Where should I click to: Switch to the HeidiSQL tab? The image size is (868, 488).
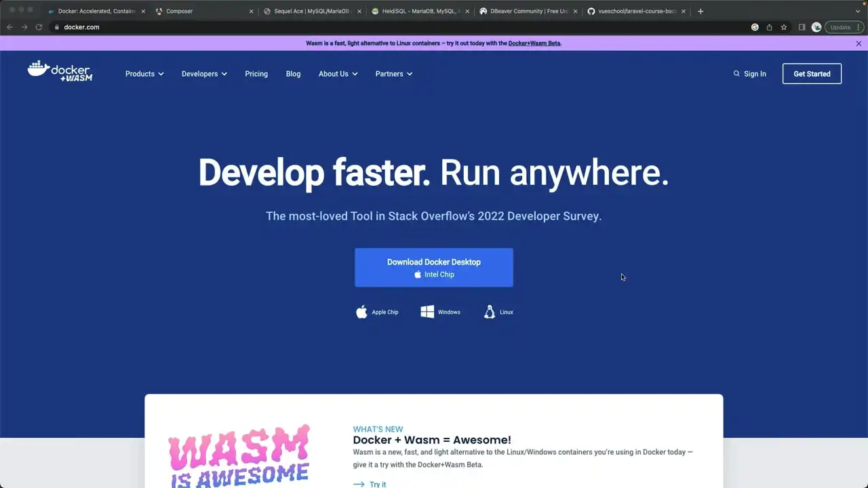(420, 12)
